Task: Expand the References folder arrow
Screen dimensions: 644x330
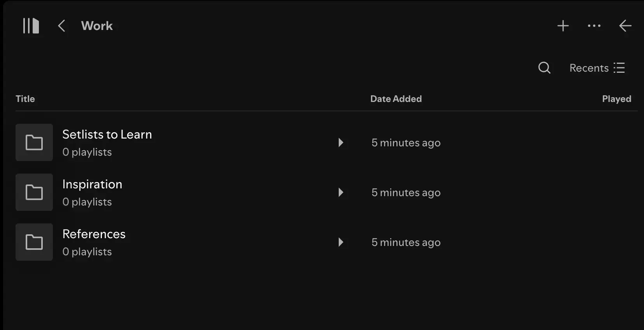Action: pyautogui.click(x=341, y=242)
